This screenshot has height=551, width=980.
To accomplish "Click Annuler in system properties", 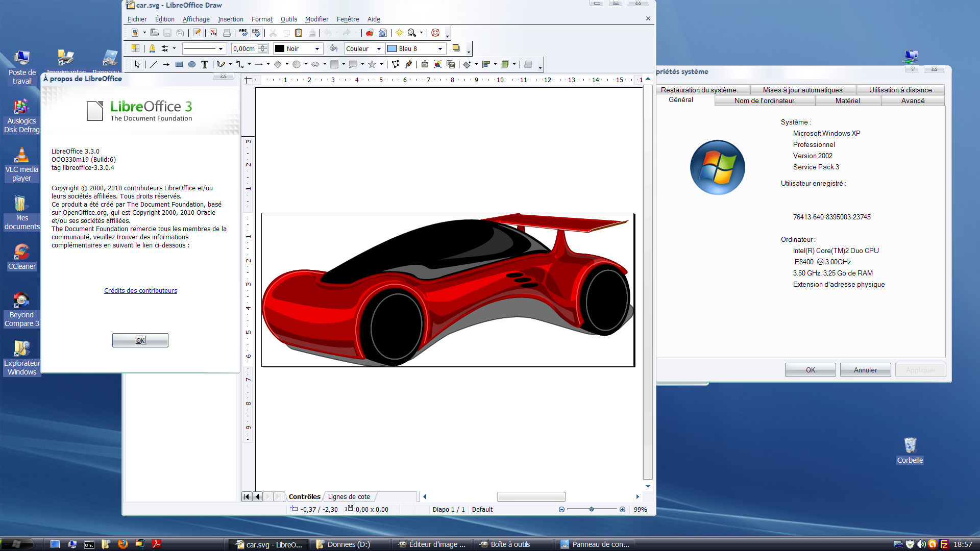I will (x=865, y=370).
